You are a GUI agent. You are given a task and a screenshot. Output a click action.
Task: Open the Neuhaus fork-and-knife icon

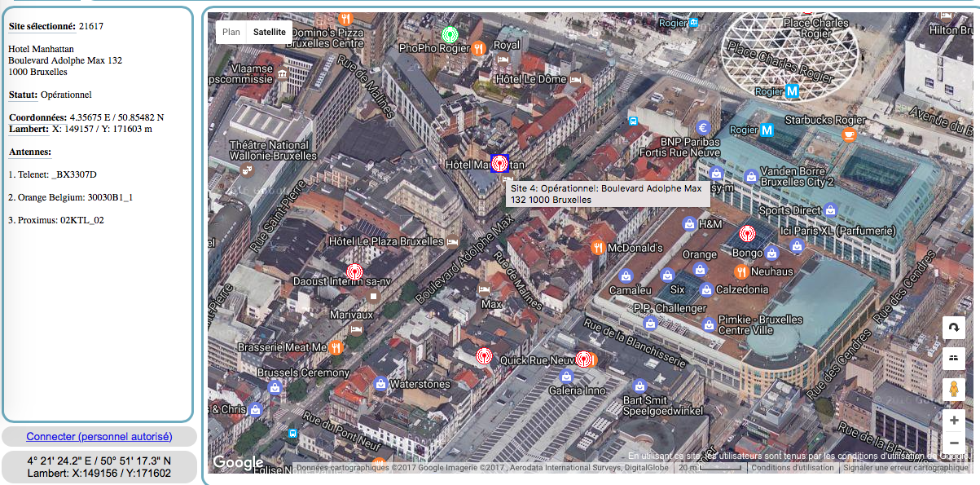tap(741, 271)
